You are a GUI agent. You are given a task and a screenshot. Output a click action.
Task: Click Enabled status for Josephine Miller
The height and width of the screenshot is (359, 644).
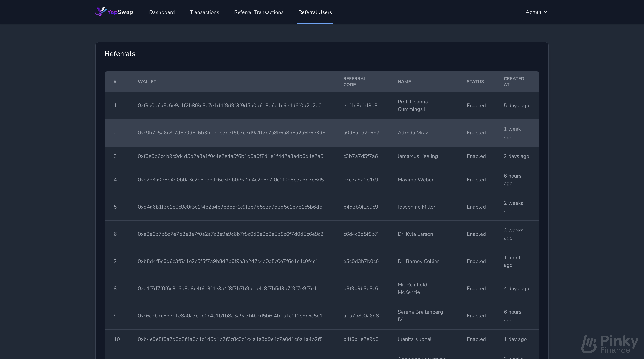pyautogui.click(x=476, y=207)
